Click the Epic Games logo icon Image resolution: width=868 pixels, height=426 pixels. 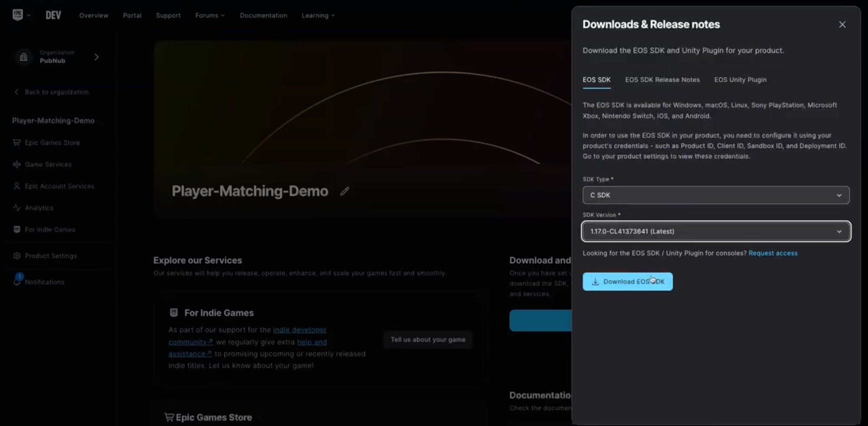pos(17,15)
